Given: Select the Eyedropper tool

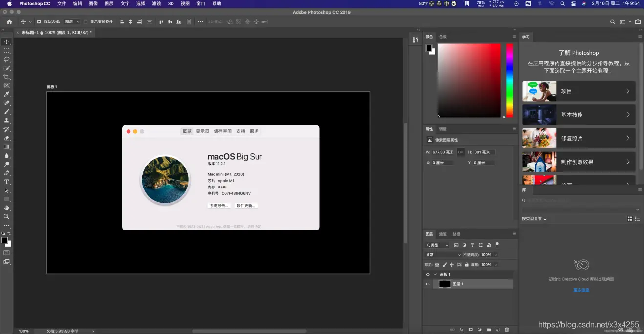Looking at the screenshot, I should 7,94.
